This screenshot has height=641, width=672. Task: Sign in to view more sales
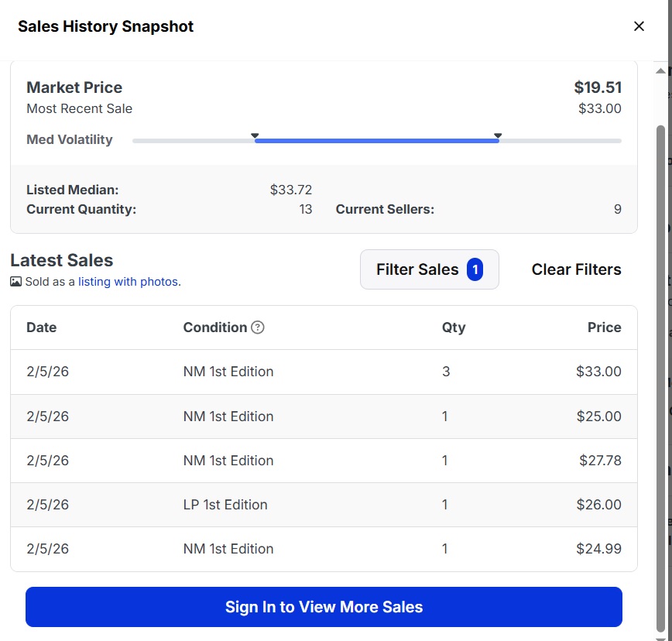point(324,607)
